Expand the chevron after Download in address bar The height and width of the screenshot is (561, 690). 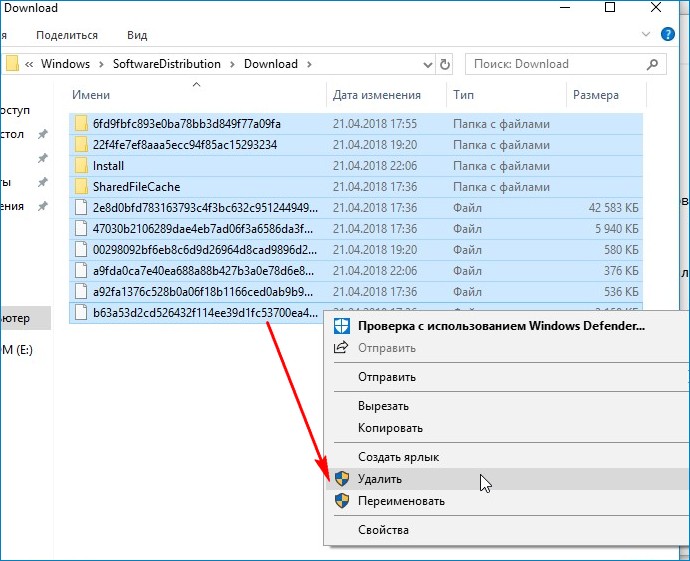pos(309,64)
